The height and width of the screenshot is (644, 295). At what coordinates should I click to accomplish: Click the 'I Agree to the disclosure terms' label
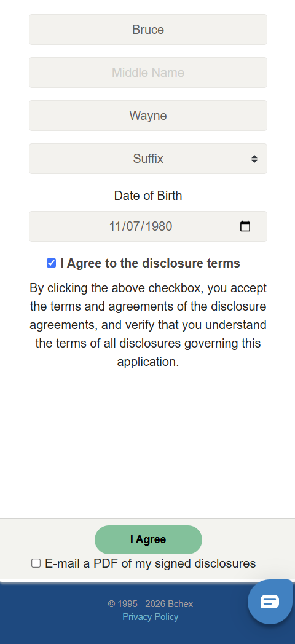(150, 263)
